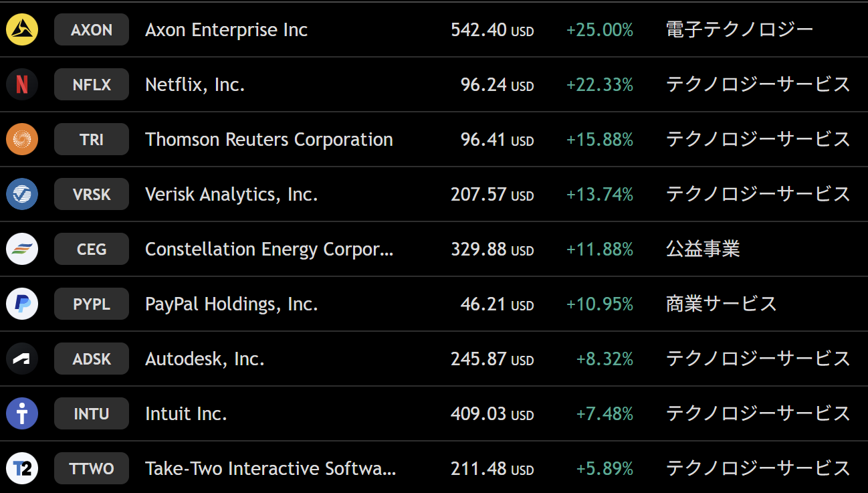
Task: Click Intuit's +7.48% change value
Action: (x=605, y=414)
